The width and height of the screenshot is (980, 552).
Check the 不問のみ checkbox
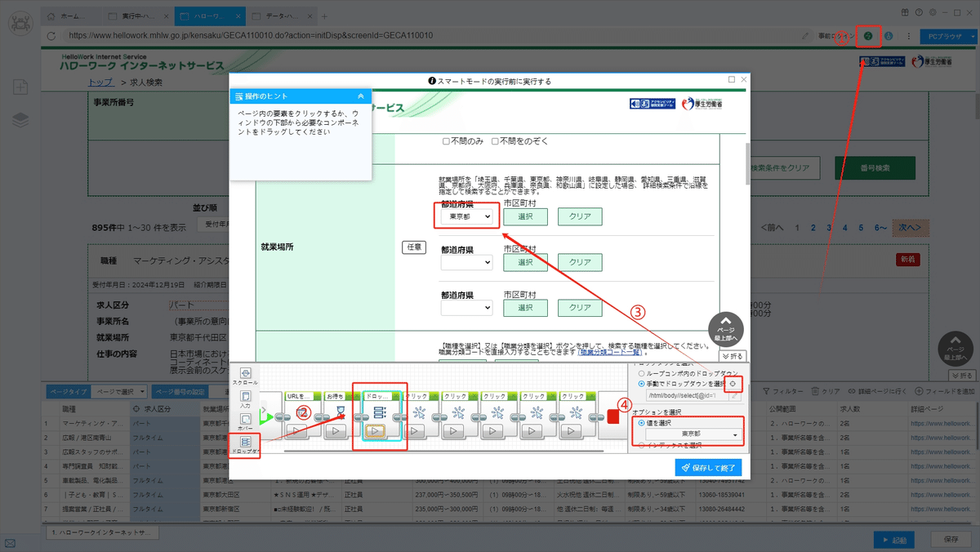click(x=446, y=141)
